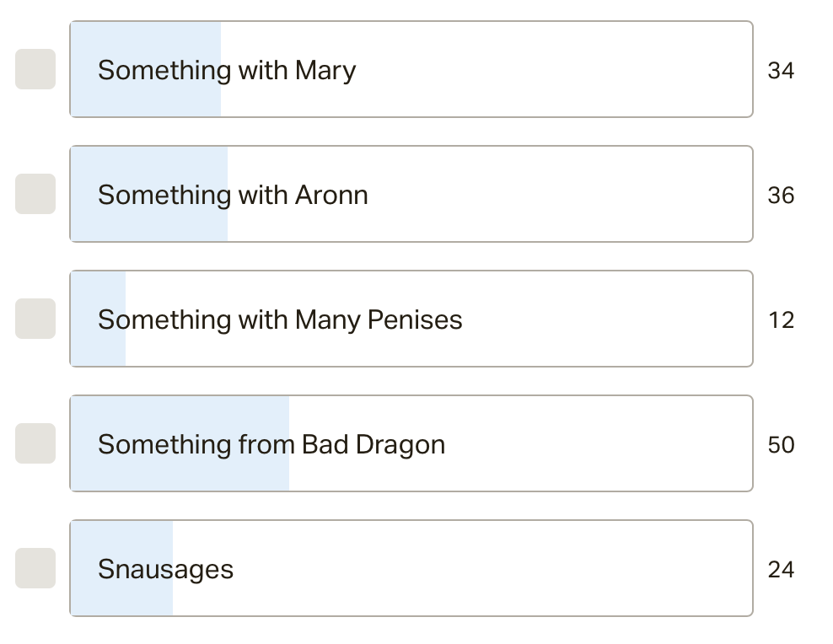The height and width of the screenshot is (644, 833).
Task: Click blue progress fill of Mary option
Action: click(145, 97)
